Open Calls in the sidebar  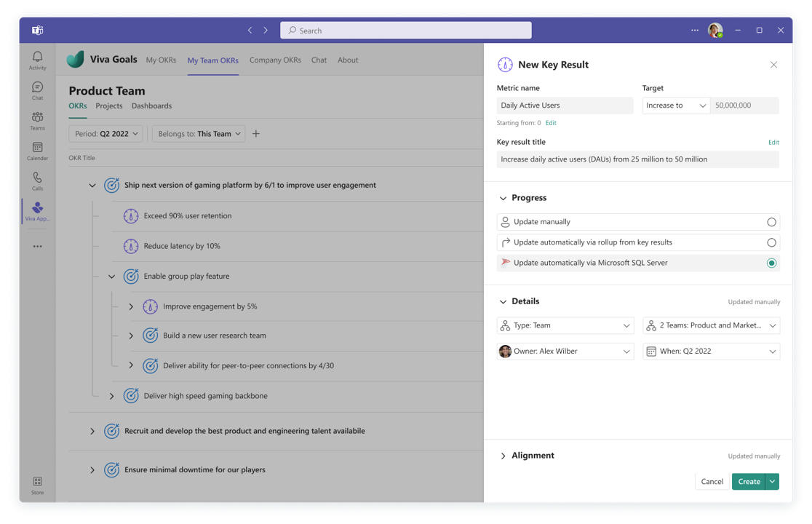pos(37,180)
